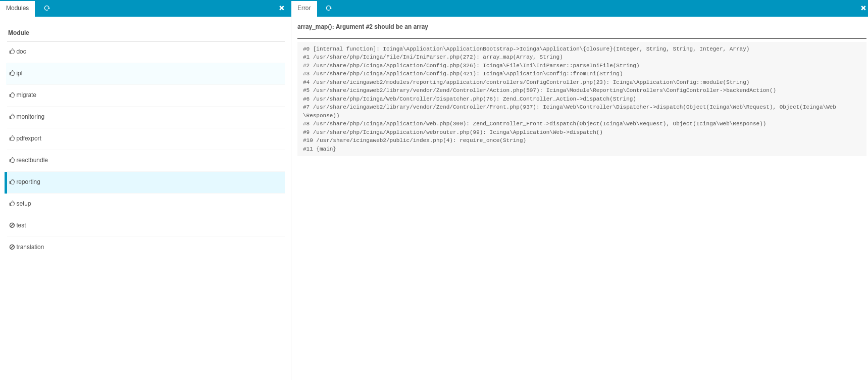Click the disabled icon beside test
The image size is (868, 380).
coord(12,225)
